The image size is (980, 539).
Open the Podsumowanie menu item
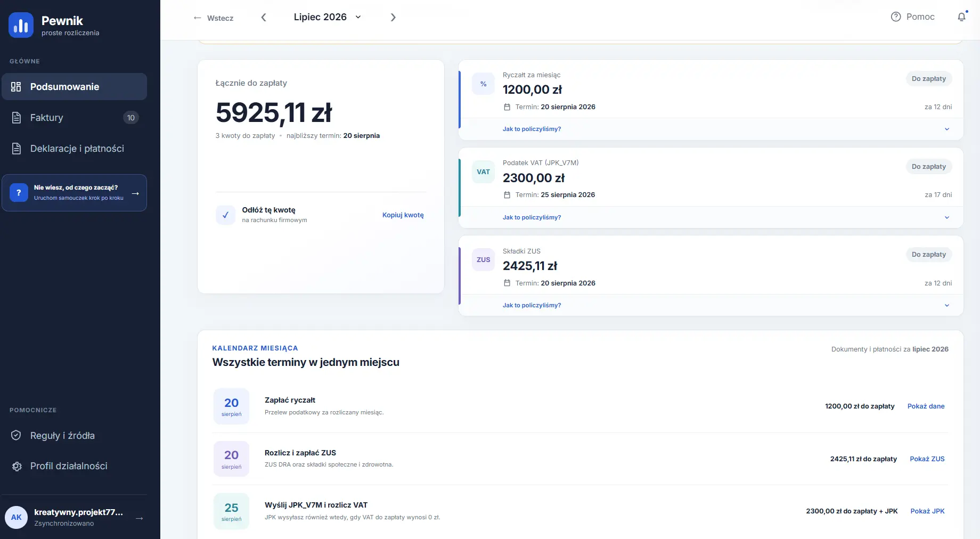click(x=75, y=87)
